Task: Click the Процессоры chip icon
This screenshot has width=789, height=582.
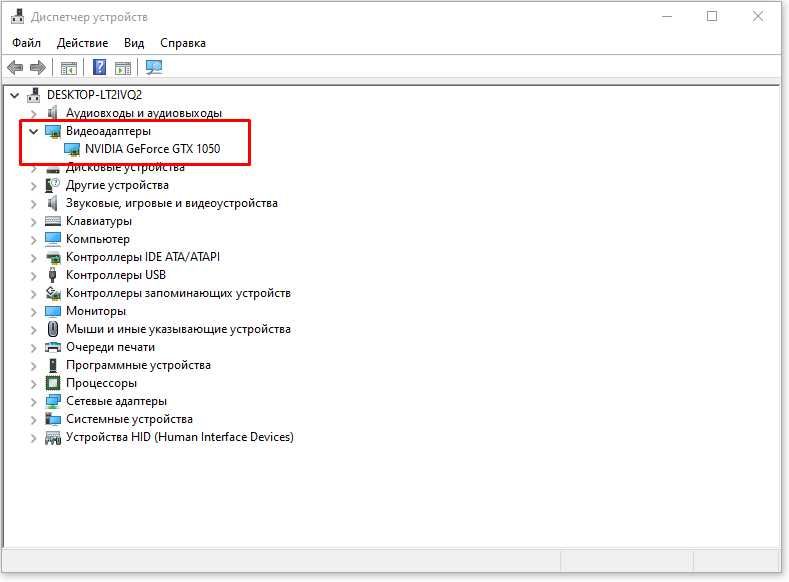Action: click(x=53, y=383)
